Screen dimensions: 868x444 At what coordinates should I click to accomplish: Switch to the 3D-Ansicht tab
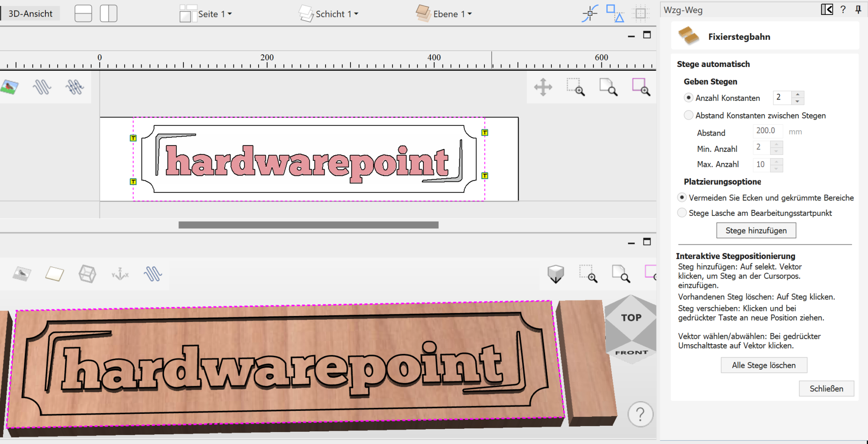[30, 14]
